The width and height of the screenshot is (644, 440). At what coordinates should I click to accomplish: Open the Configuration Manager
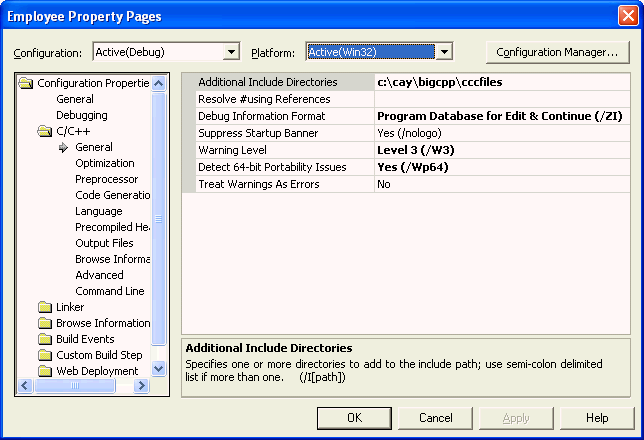[557, 52]
